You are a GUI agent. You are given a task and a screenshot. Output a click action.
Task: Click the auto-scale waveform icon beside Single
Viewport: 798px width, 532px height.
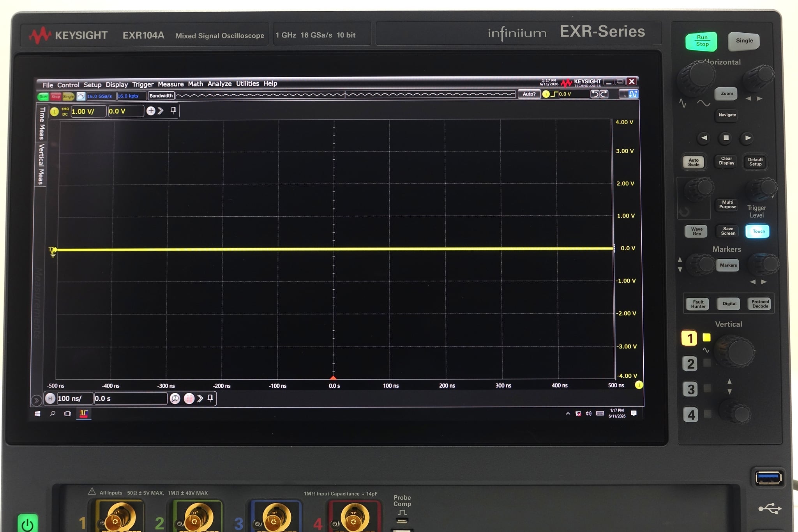[81, 96]
